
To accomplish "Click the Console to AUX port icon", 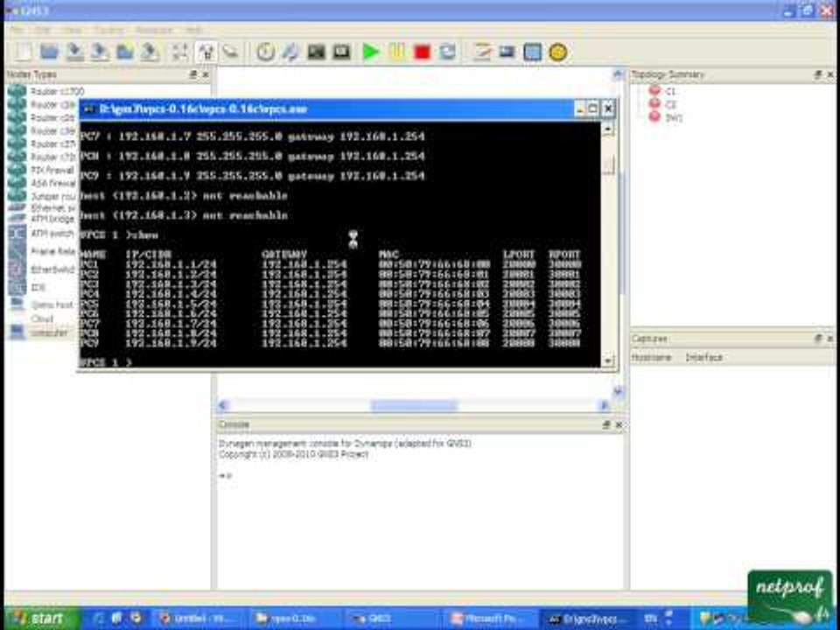I will point(342,52).
